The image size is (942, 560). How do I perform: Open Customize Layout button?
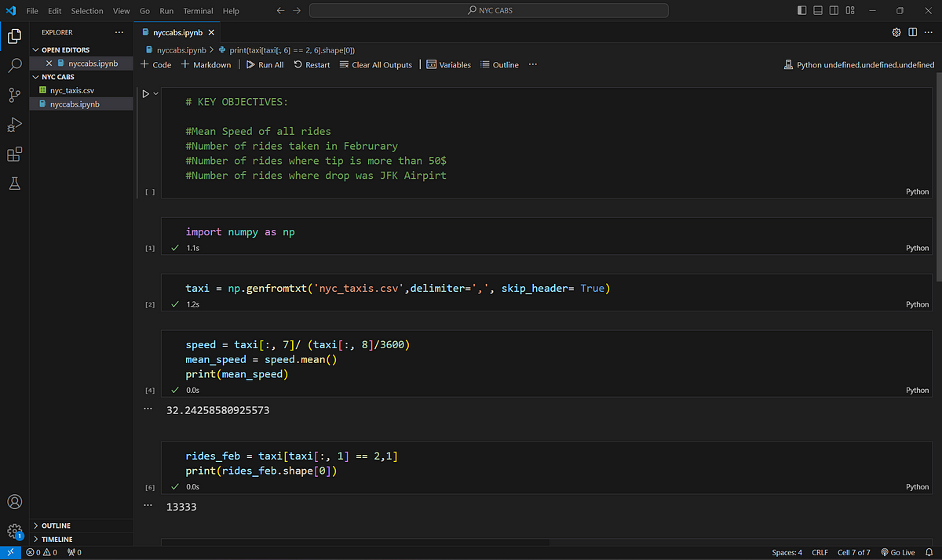click(x=851, y=11)
